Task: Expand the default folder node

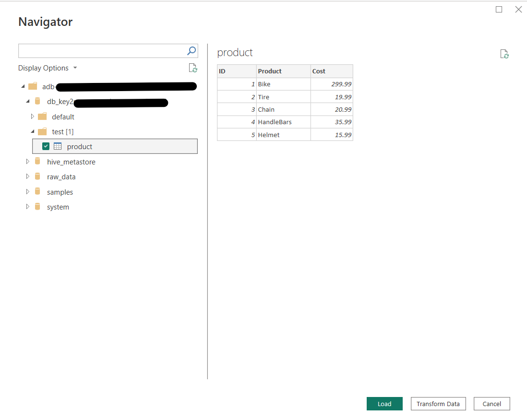Action: [33, 117]
